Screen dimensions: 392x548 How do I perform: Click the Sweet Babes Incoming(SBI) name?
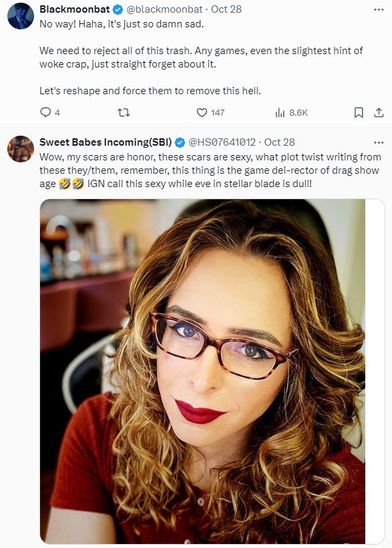pyautogui.click(x=106, y=142)
